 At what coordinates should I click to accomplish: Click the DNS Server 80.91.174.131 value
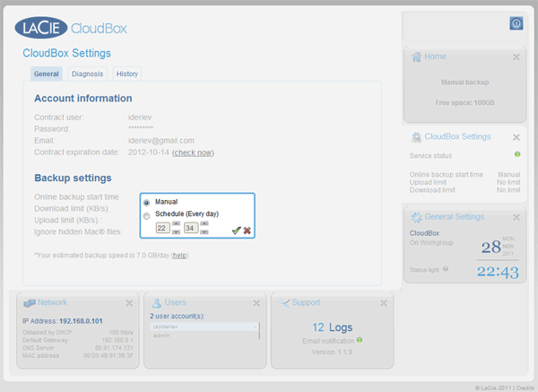coord(114,348)
